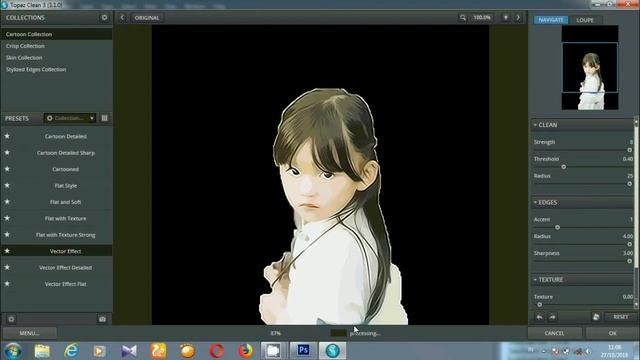Switch to Photoshop in taskbar

pos(303,351)
